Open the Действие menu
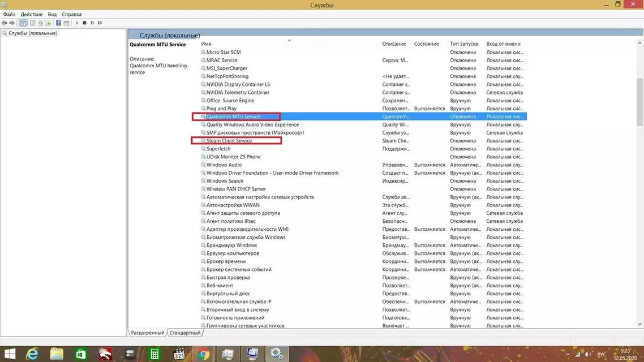Viewport: 644px width, 362px height. pyautogui.click(x=32, y=14)
